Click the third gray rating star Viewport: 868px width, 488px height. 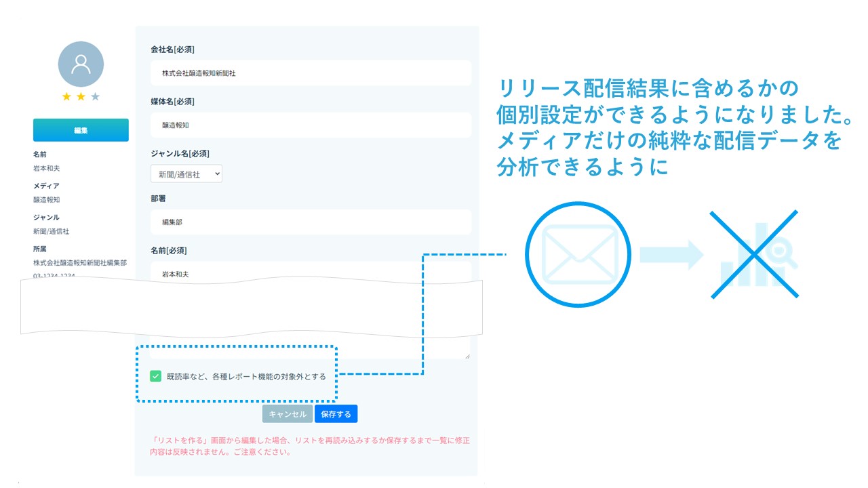click(x=95, y=97)
